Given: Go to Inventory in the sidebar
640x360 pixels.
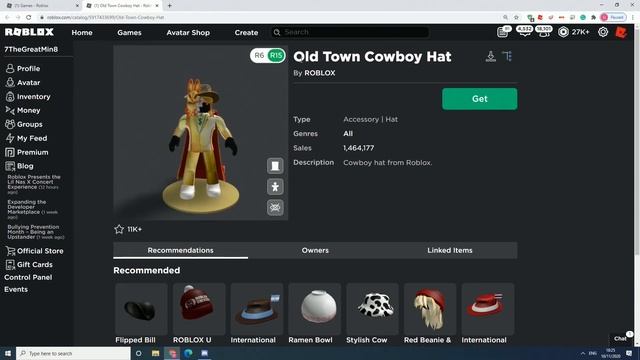Looking at the screenshot, I should tap(28, 97).
